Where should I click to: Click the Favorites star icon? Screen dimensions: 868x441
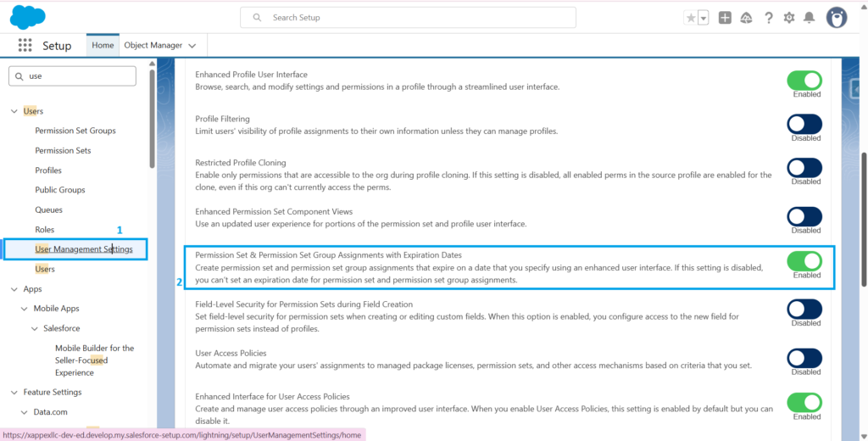(x=691, y=18)
